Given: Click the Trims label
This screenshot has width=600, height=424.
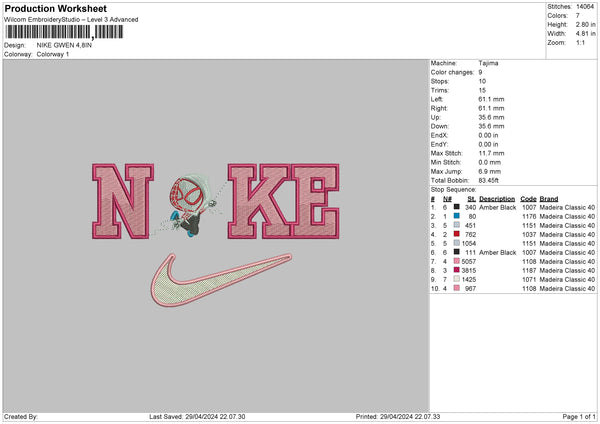Looking at the screenshot, I should click(440, 90).
